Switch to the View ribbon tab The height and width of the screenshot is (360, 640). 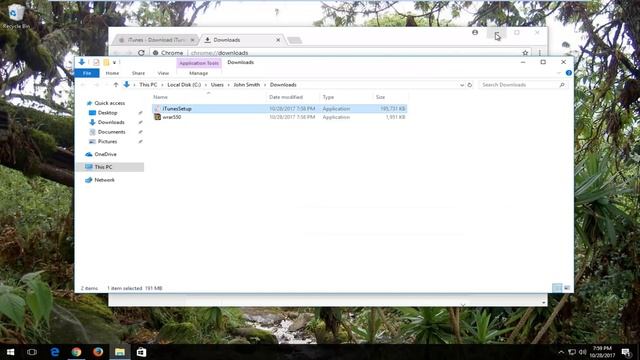163,73
